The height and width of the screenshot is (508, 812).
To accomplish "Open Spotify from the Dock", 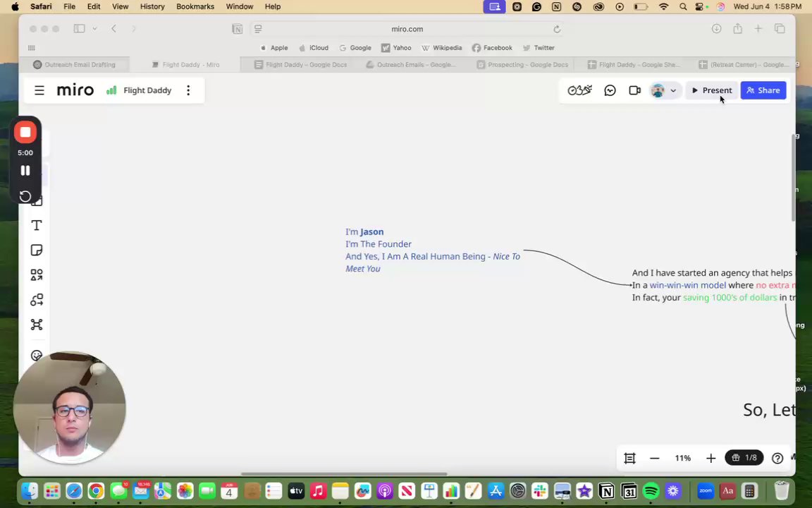I will 651,490.
